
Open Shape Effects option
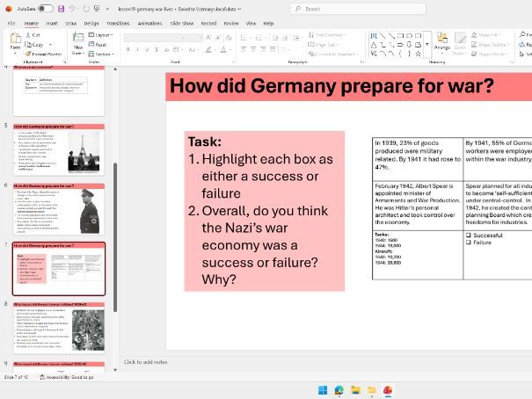[x=490, y=54]
